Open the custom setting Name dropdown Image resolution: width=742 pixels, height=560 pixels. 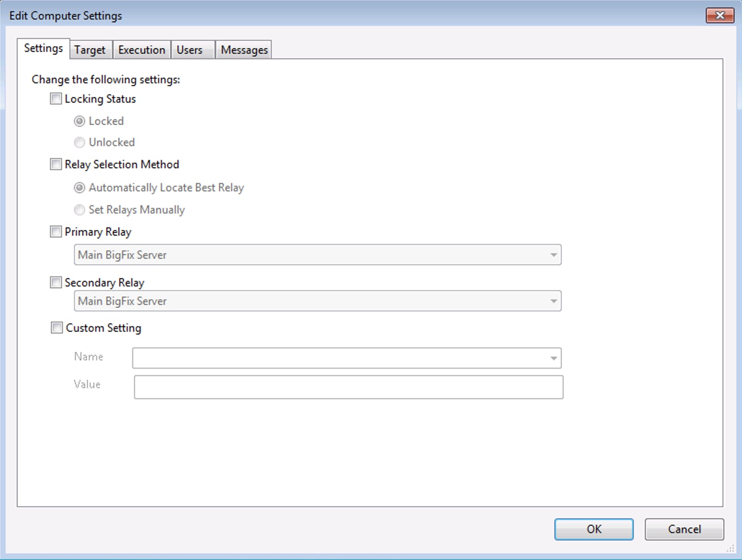click(x=553, y=357)
